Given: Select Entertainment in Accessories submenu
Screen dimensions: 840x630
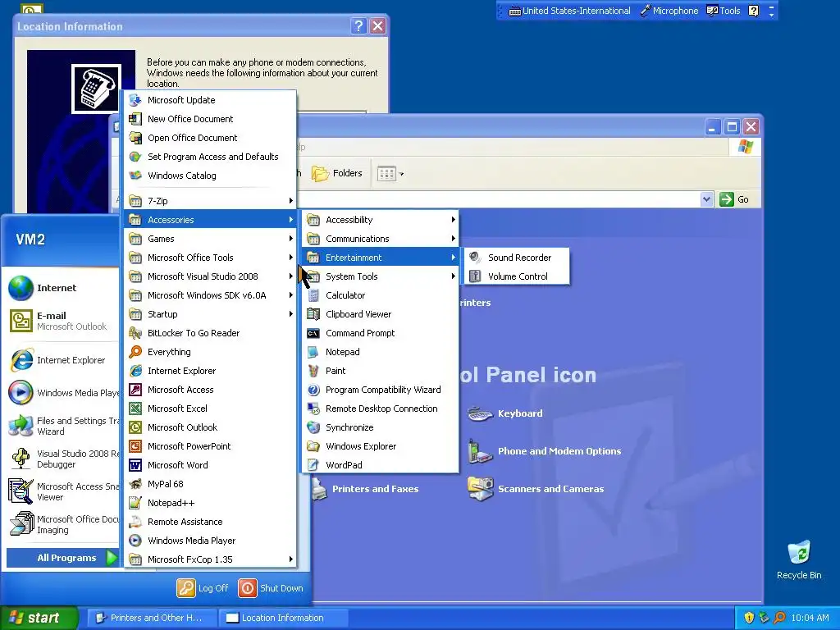Looking at the screenshot, I should click(x=381, y=258).
